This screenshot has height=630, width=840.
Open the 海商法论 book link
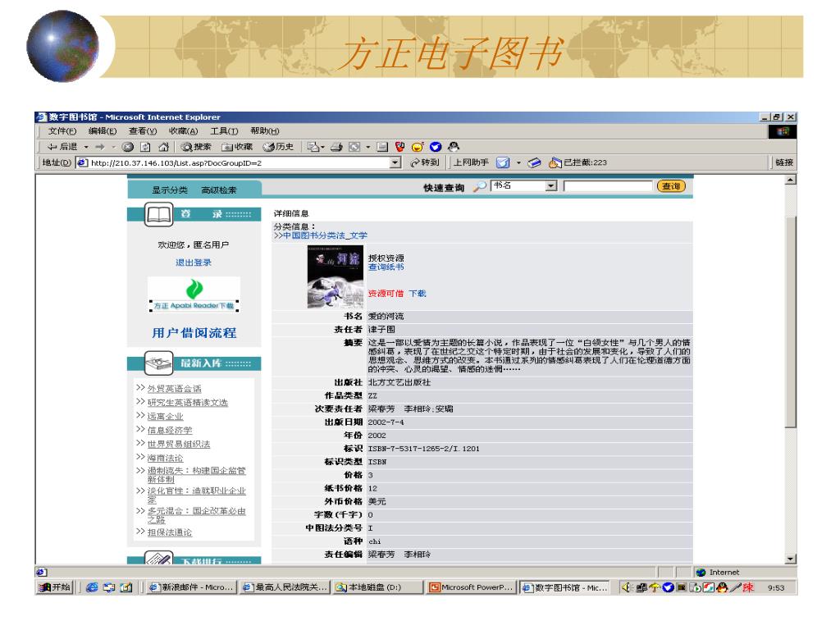165,458
